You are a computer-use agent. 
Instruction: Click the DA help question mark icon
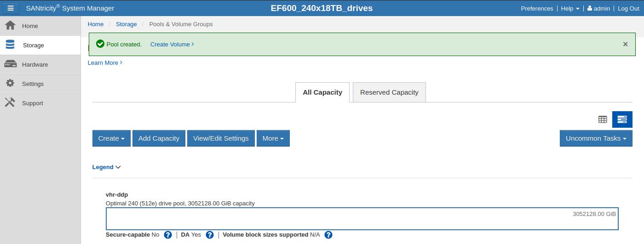coord(210,235)
